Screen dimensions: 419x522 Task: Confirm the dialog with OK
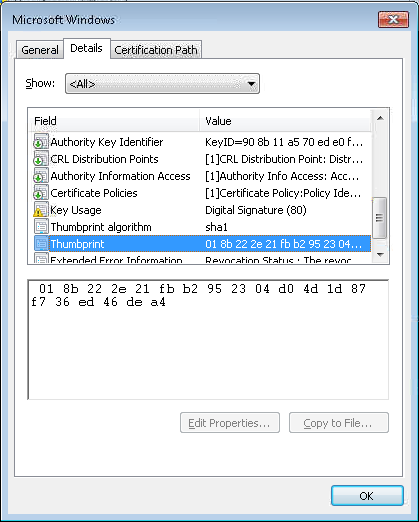367,496
